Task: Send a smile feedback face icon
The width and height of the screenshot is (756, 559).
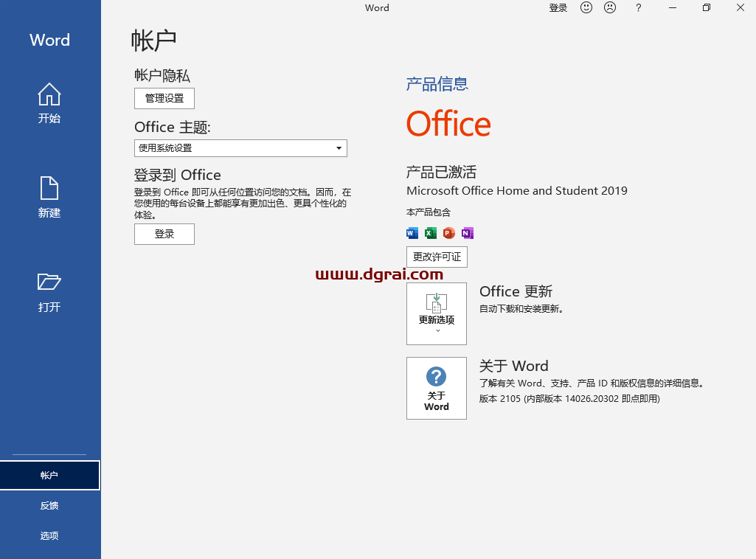Action: (586, 7)
